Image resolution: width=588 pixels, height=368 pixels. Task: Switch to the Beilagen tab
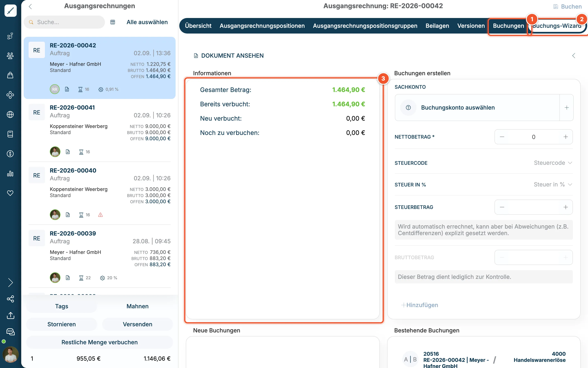tap(437, 26)
